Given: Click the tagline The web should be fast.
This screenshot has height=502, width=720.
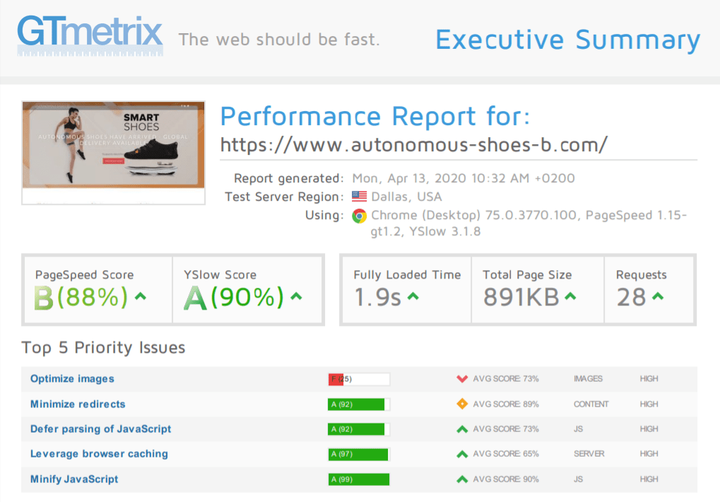Looking at the screenshot, I should [279, 39].
